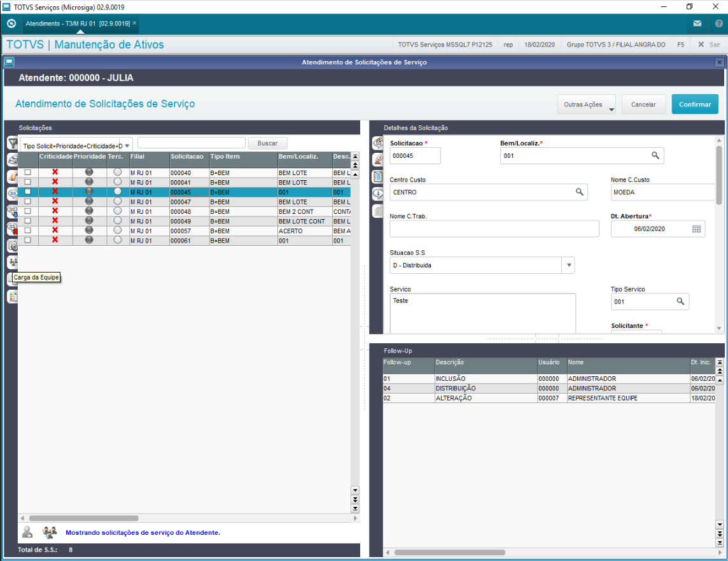Check the box for solicitation 000040
This screenshot has width=728, height=561.
(x=27, y=173)
